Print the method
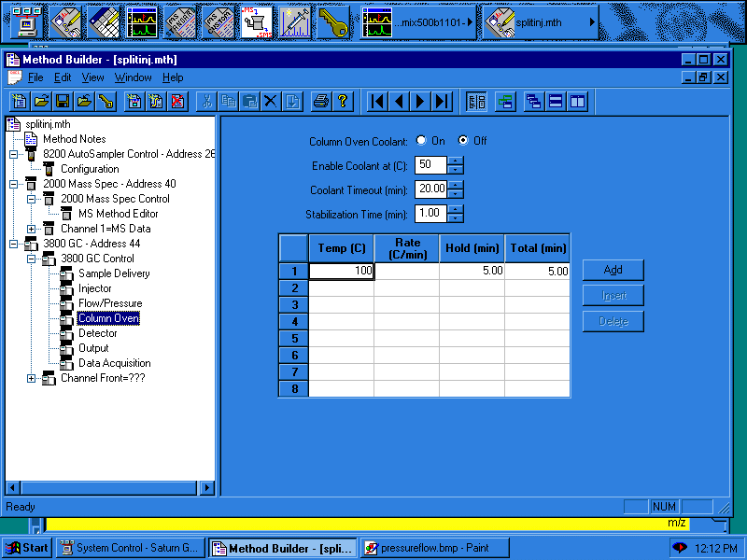Image resolution: width=747 pixels, height=560 pixels. (x=320, y=102)
